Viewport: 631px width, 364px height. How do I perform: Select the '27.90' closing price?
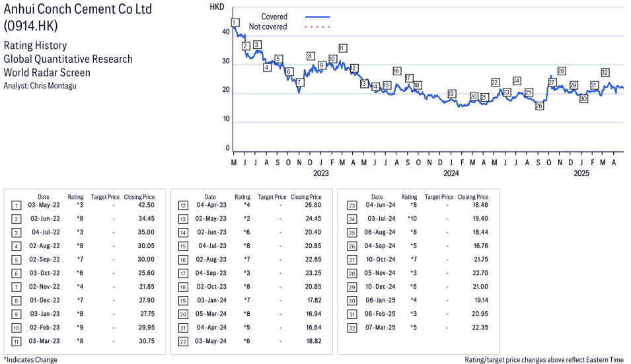(147, 300)
